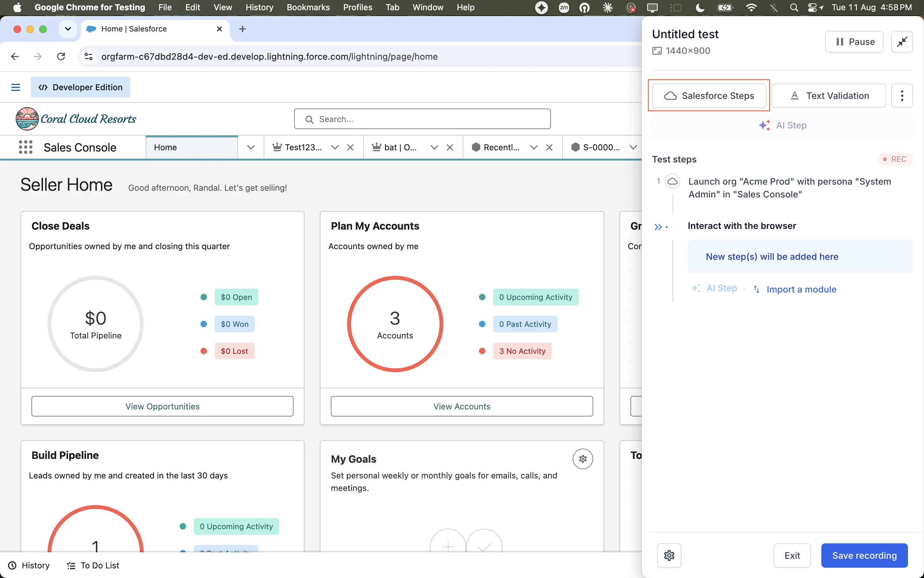Switch to the Home console tab
The height and width of the screenshot is (578, 924).
pyautogui.click(x=192, y=148)
